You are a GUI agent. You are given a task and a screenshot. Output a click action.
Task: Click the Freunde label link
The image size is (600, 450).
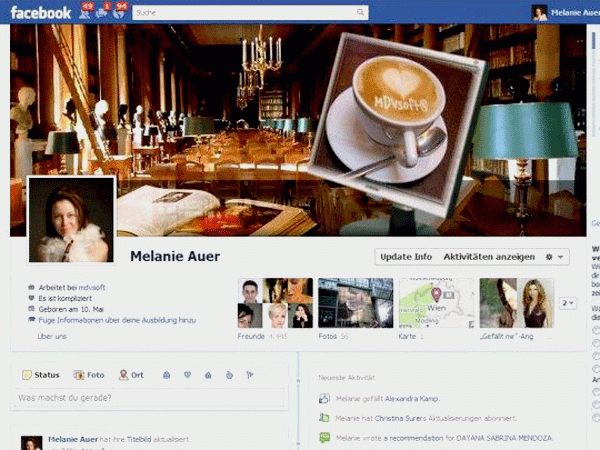(x=251, y=336)
